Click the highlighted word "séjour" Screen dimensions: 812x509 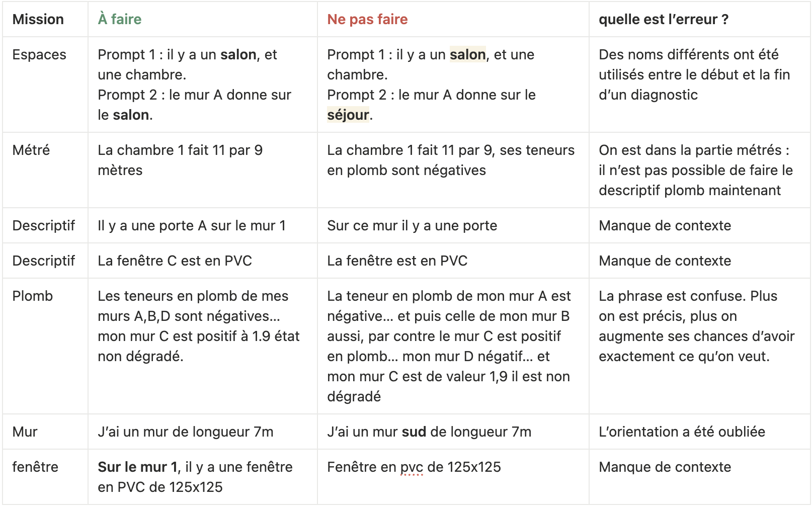click(x=348, y=115)
